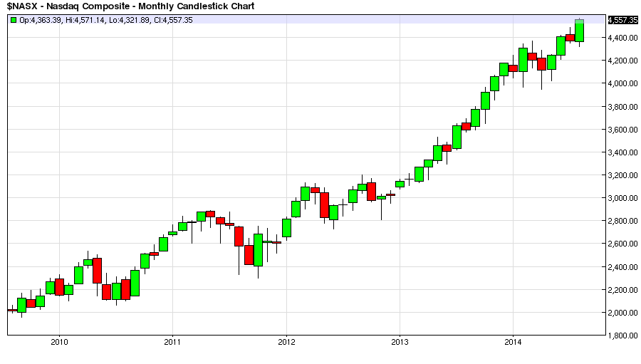Click the 2013 year label on time axis
Viewport: 641px width, 364px height.
click(x=400, y=342)
